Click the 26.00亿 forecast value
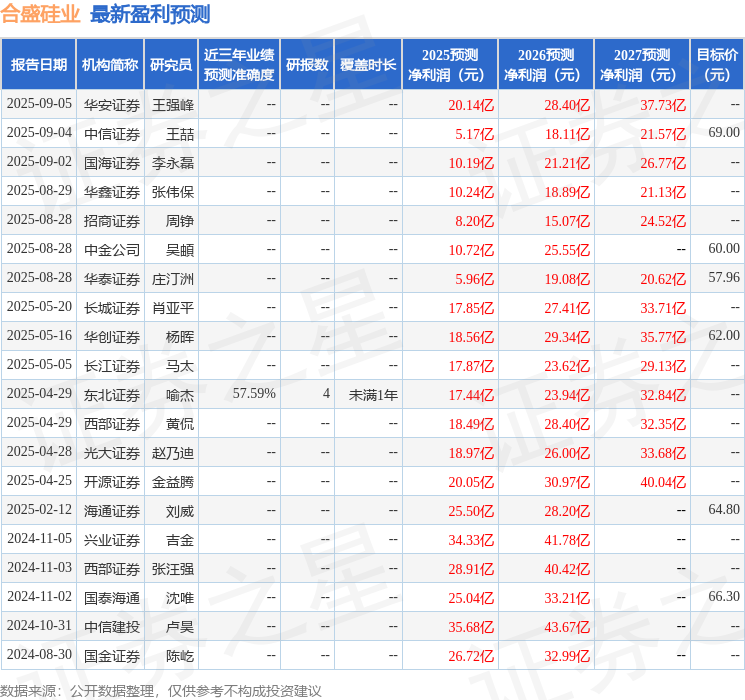745x700 pixels. (567, 453)
